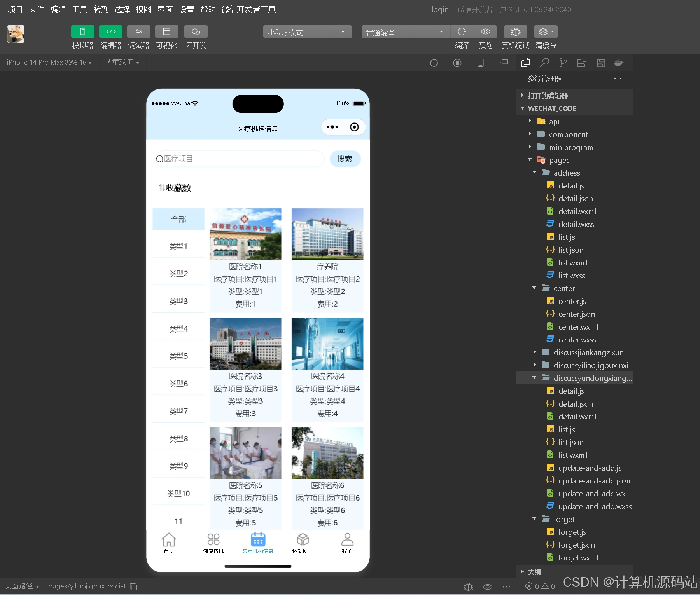Click the simulator refresh icon
Image resolution: width=700 pixels, height=595 pixels.
434,63
